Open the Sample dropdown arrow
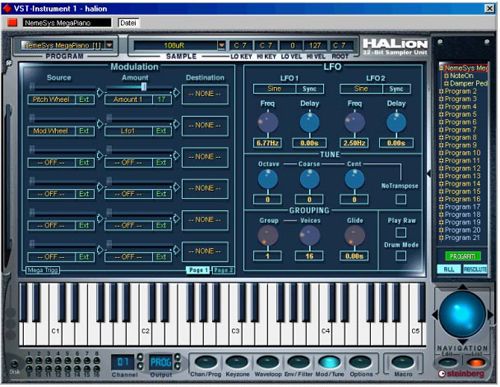The width and height of the screenshot is (500, 387). 221,45
